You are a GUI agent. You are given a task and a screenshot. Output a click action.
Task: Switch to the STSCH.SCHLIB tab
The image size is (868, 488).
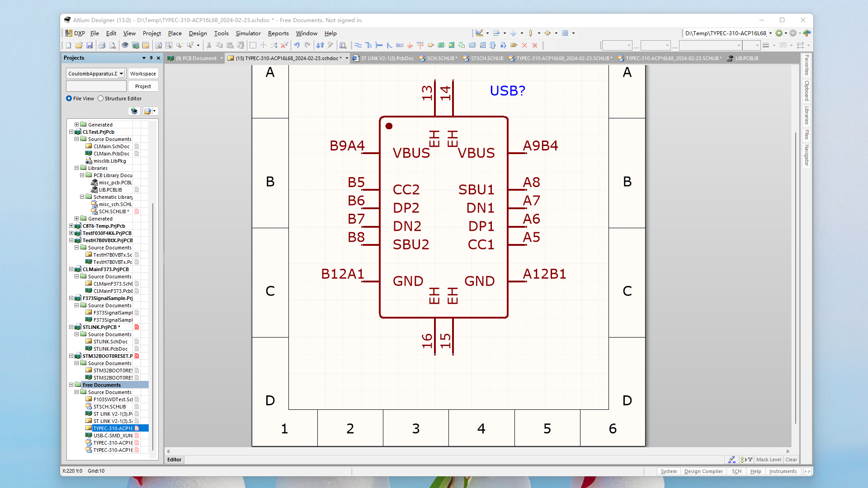click(486, 58)
